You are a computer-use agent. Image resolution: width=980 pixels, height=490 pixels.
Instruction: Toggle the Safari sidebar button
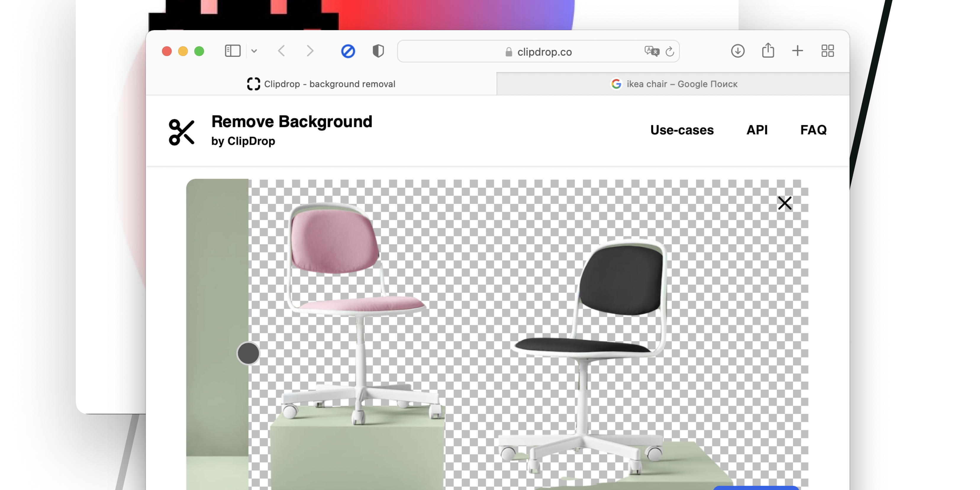(233, 51)
